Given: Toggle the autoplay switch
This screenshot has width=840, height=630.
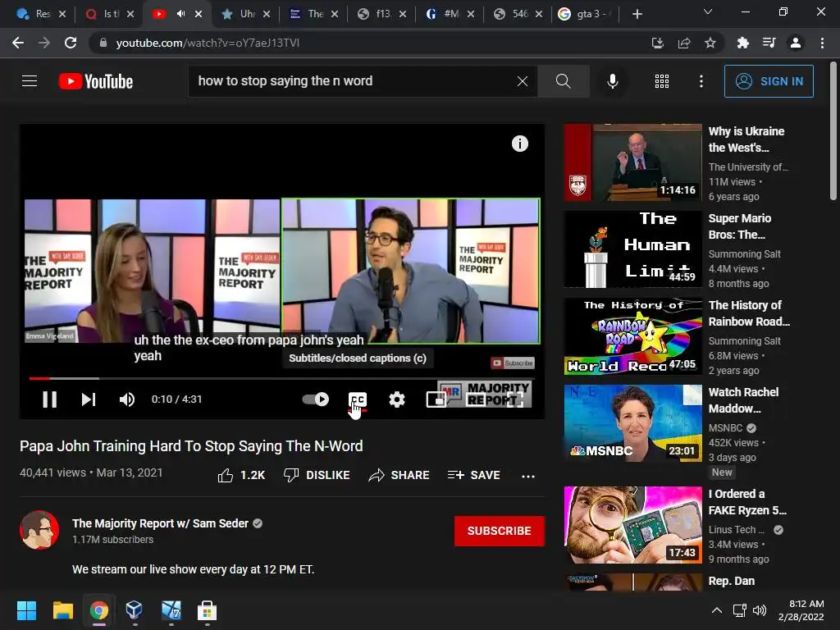Looking at the screenshot, I should tap(316, 399).
